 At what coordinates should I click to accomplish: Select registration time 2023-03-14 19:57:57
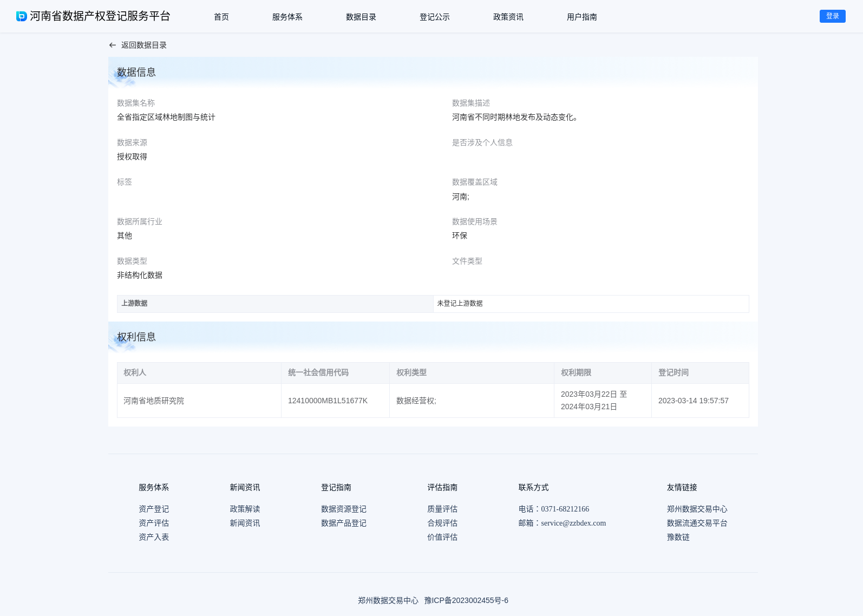click(x=694, y=401)
